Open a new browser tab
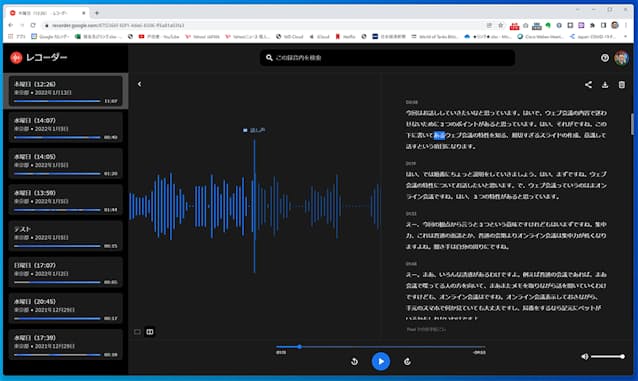This screenshot has height=381, width=638. [97, 13]
